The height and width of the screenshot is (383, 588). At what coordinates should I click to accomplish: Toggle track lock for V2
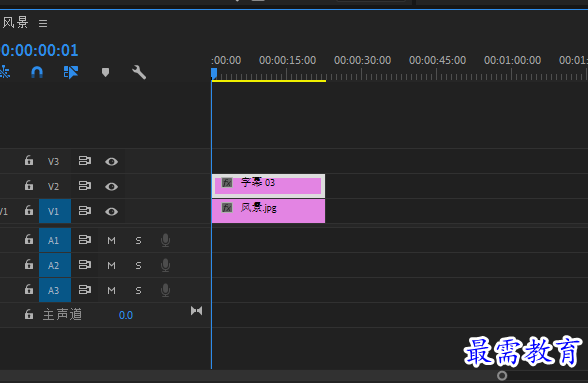point(29,185)
